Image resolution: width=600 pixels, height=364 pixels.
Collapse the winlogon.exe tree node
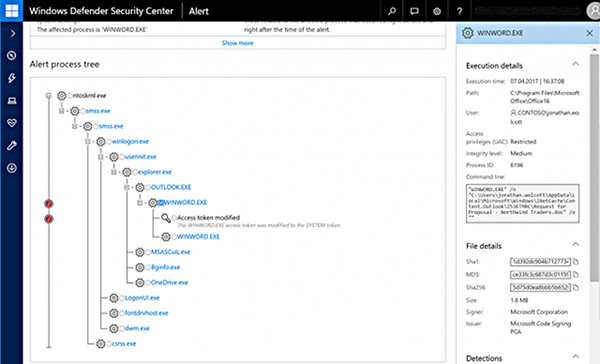pyautogui.click(x=88, y=142)
